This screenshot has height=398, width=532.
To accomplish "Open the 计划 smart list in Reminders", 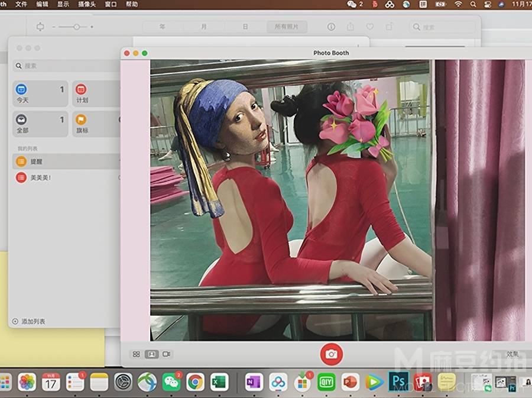I will (x=96, y=93).
